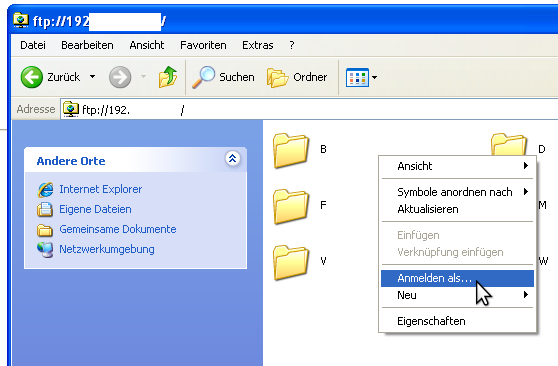The height and width of the screenshot is (366, 558).
Task: Expand the views dropdown arrow
Action: (374, 77)
